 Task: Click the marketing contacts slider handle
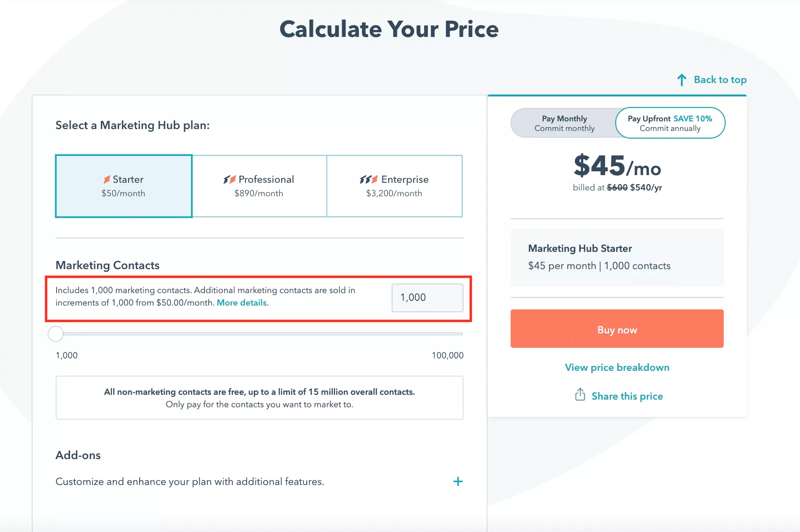pos(56,334)
